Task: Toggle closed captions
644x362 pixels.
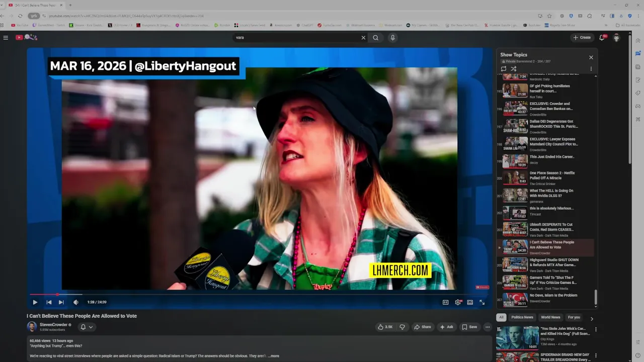Action: [x=445, y=302]
